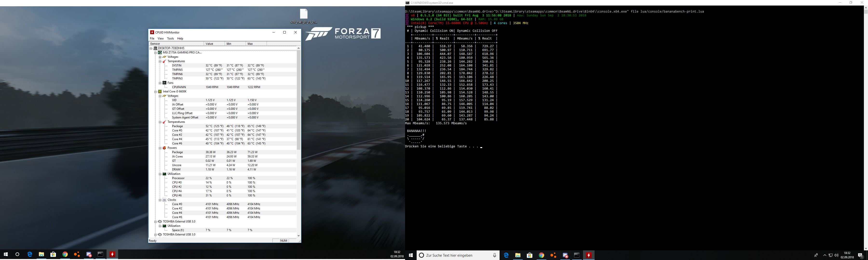
Task: Click the Sensor column header
Action: pyautogui.click(x=176, y=44)
